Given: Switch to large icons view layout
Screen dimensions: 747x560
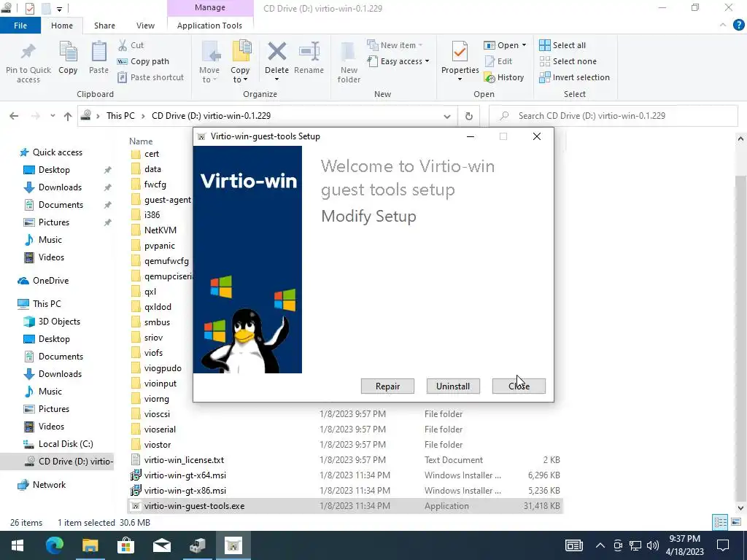Looking at the screenshot, I should pyautogui.click(x=736, y=522).
